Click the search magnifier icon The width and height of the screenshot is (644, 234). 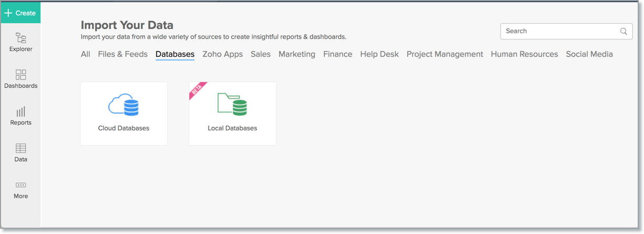tap(623, 31)
